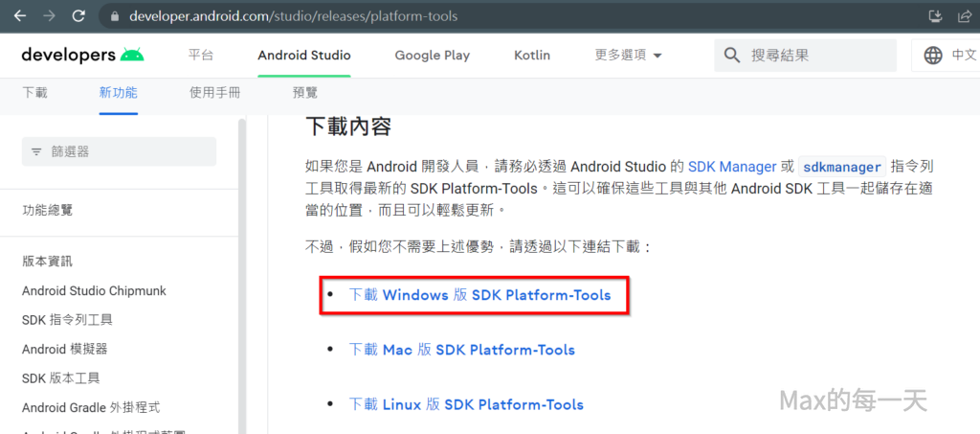Viewport: 980px width, 434px height.
Task: Go back with browser back arrow
Action: pos(19,16)
